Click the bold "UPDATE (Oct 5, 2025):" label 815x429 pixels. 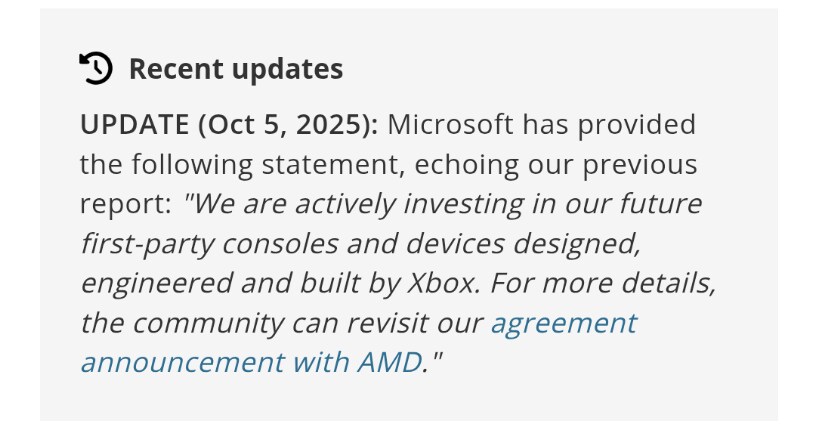(x=229, y=126)
